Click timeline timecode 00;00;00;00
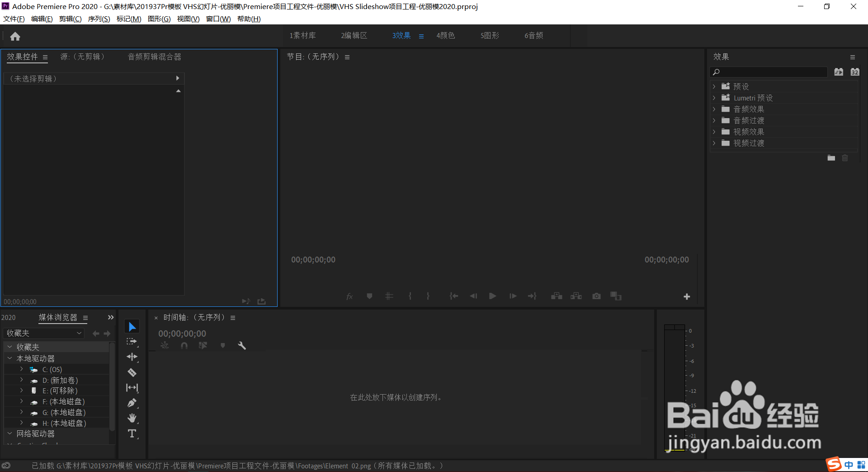Image resolution: width=868 pixels, height=472 pixels. 182,334
